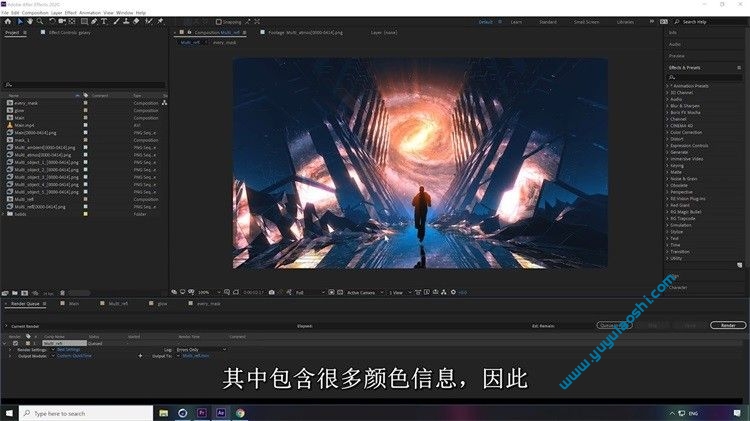This screenshot has height=421, width=750.
Task: Toggle Fast Previews option in the viewer
Action: [427, 292]
